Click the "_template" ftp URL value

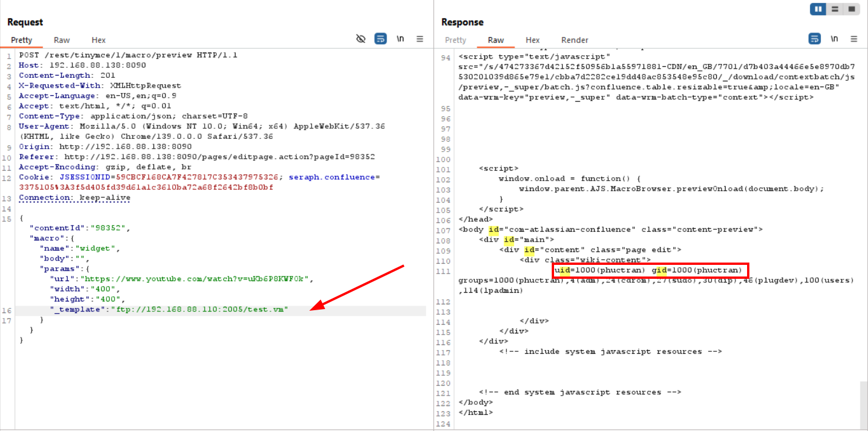pyautogui.click(x=199, y=310)
